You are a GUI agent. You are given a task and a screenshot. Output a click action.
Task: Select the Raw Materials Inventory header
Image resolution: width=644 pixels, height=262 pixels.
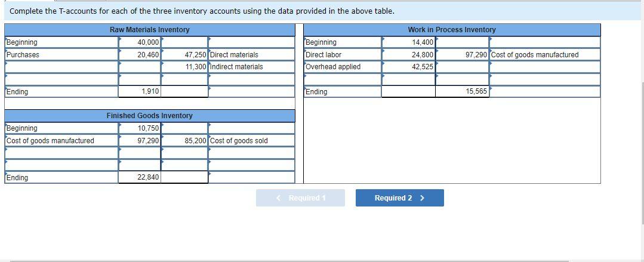click(x=150, y=30)
